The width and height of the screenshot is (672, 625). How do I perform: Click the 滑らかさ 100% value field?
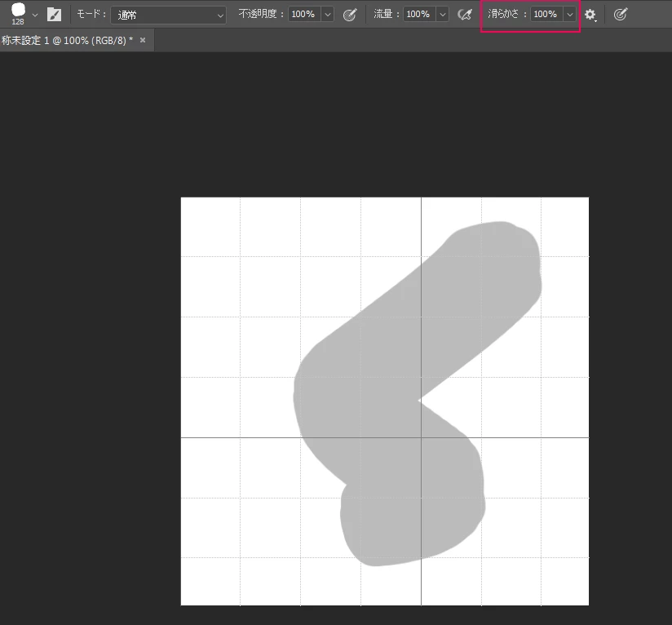pos(546,14)
